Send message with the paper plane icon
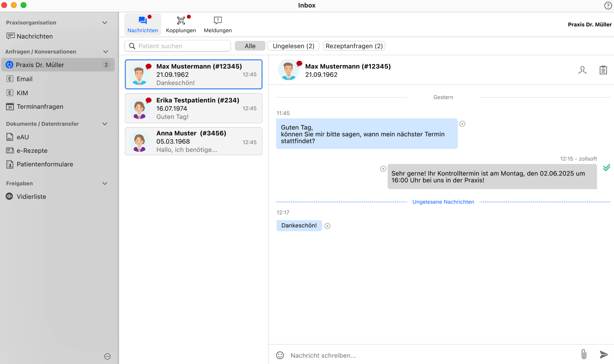Viewport: 614px width, 364px height. [604, 355]
